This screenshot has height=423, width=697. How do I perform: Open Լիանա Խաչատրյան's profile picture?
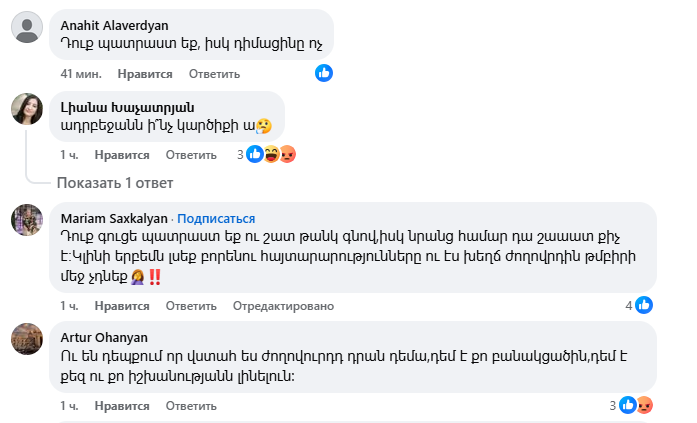coord(26,109)
